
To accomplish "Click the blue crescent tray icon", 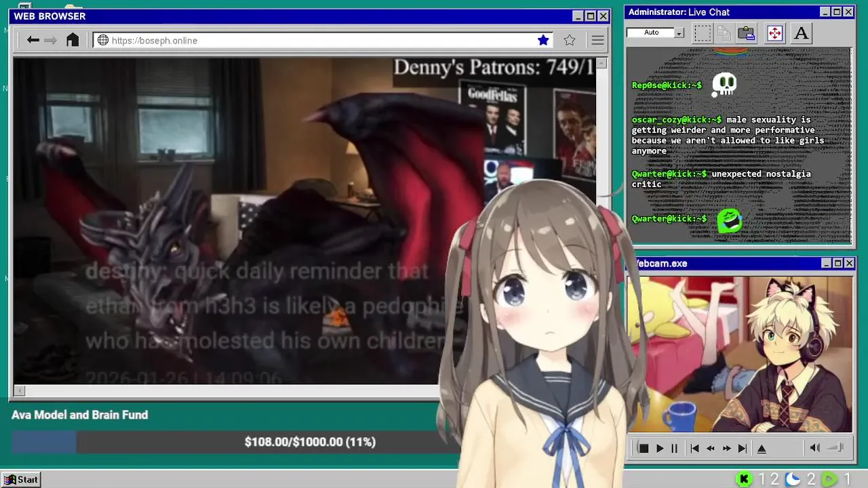I will click(x=793, y=479).
